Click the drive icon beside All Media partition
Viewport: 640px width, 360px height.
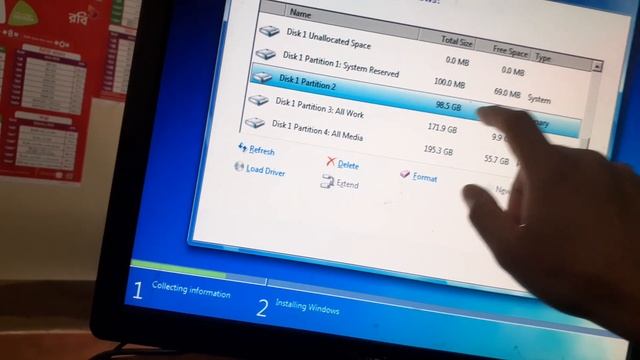(x=255, y=122)
